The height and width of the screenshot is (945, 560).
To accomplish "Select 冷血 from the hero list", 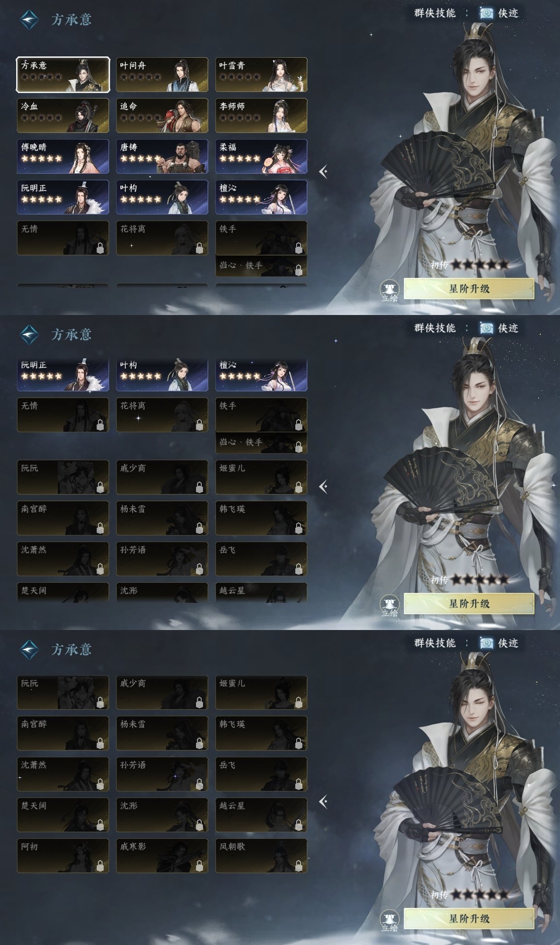I will click(x=63, y=115).
